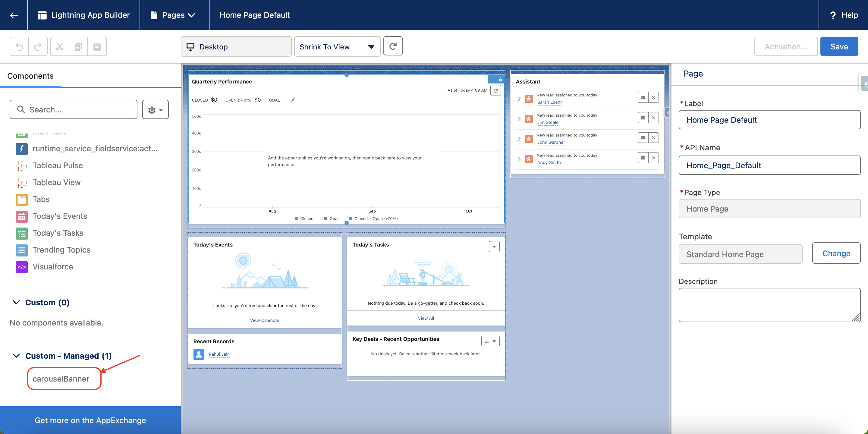This screenshot has width=868, height=434.
Task: Open the Sarah Loehr link
Action: 549,102
